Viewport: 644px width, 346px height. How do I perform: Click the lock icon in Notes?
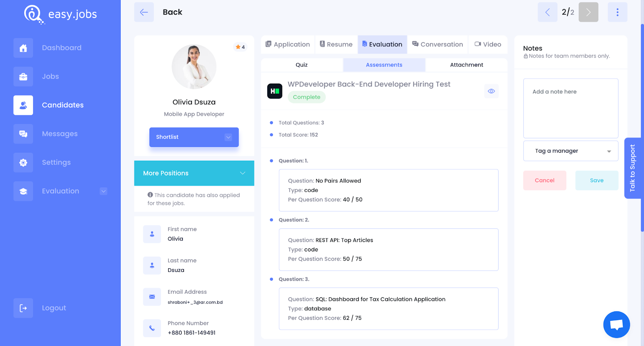tap(526, 56)
